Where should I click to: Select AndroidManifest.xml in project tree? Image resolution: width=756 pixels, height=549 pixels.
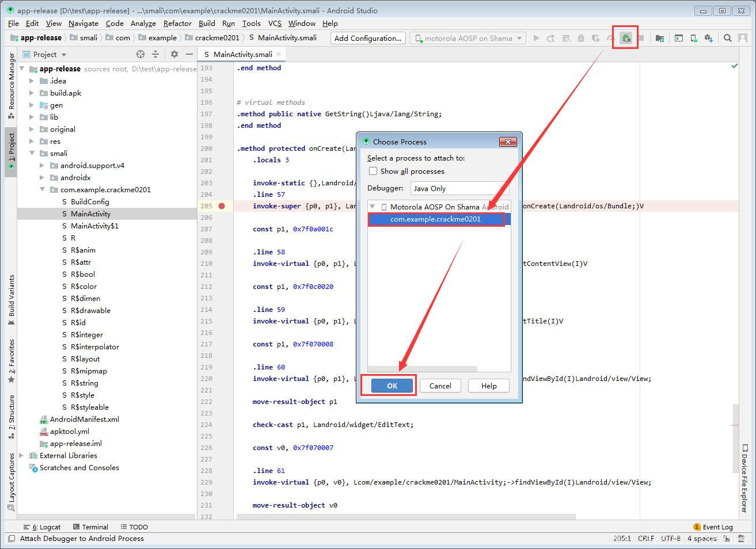click(x=85, y=420)
